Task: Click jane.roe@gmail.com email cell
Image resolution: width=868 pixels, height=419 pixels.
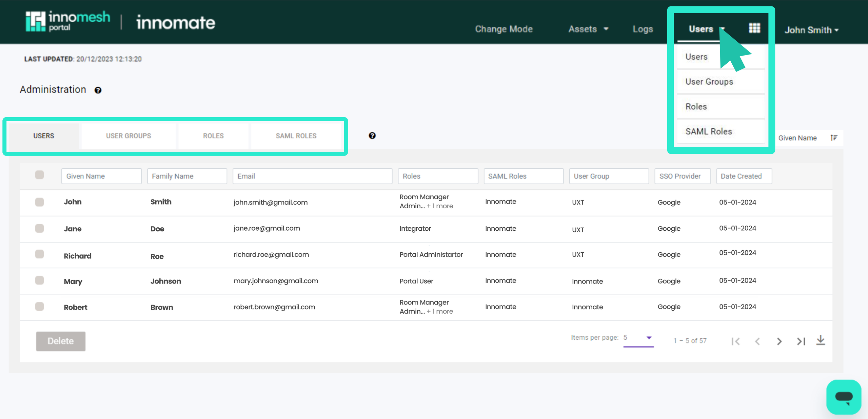Action: pyautogui.click(x=267, y=228)
